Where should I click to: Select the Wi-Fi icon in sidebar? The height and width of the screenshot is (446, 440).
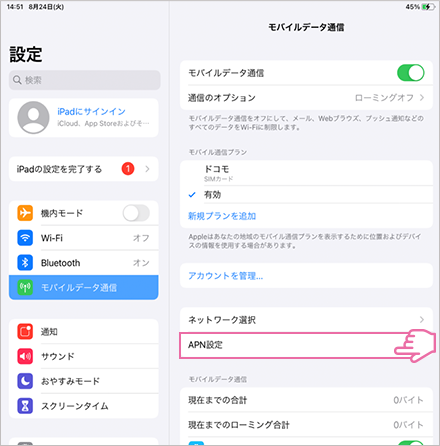point(25,238)
